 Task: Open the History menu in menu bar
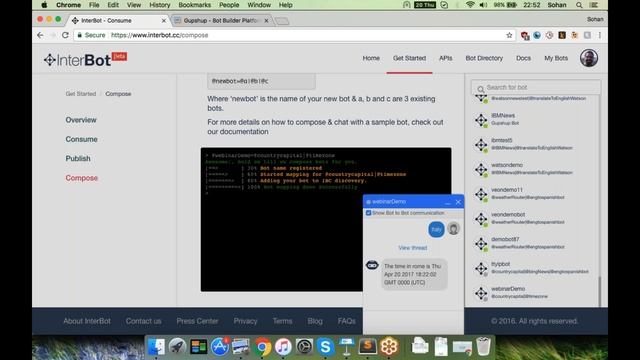click(x=159, y=5)
